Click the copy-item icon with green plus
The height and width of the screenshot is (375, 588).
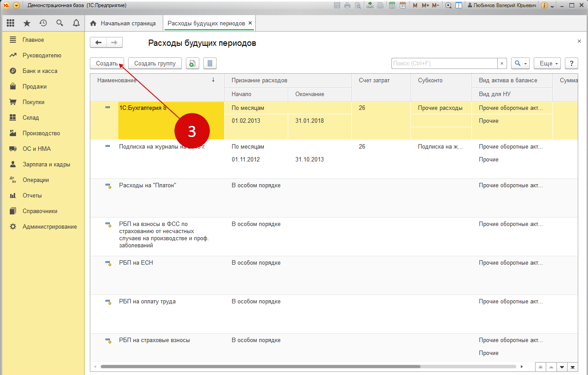[x=192, y=64]
